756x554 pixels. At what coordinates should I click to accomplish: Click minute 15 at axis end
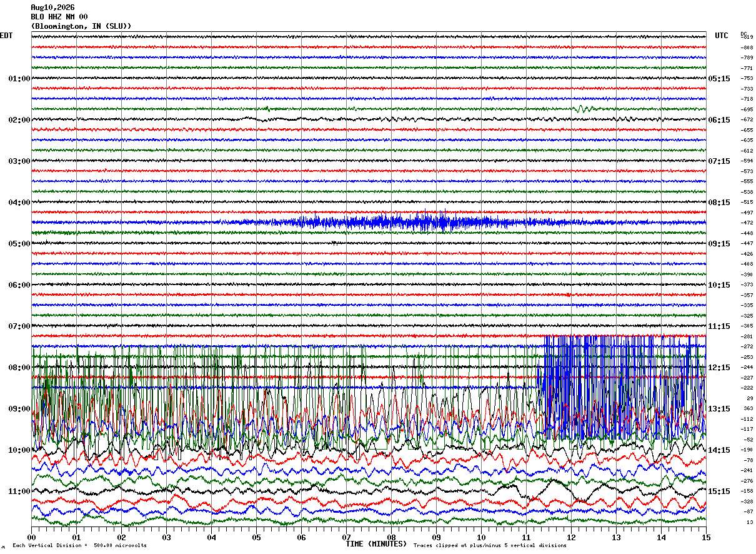[706, 537]
